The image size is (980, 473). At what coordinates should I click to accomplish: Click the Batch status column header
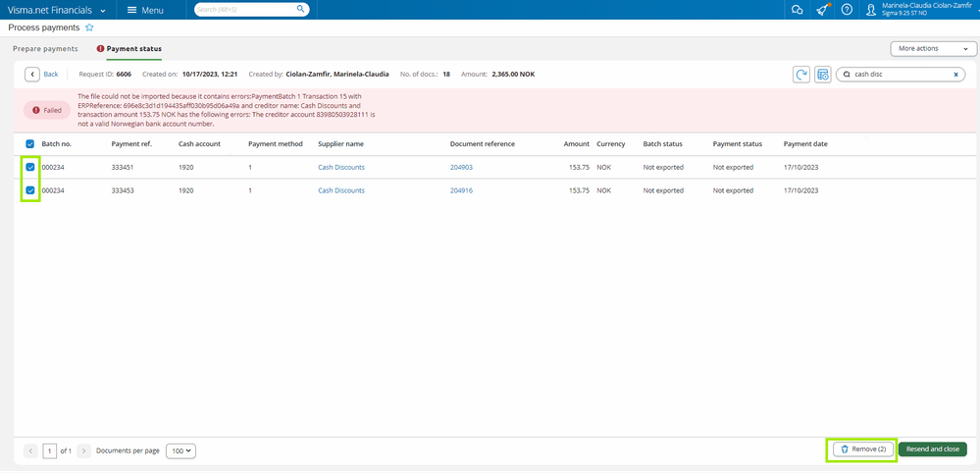[x=662, y=143]
